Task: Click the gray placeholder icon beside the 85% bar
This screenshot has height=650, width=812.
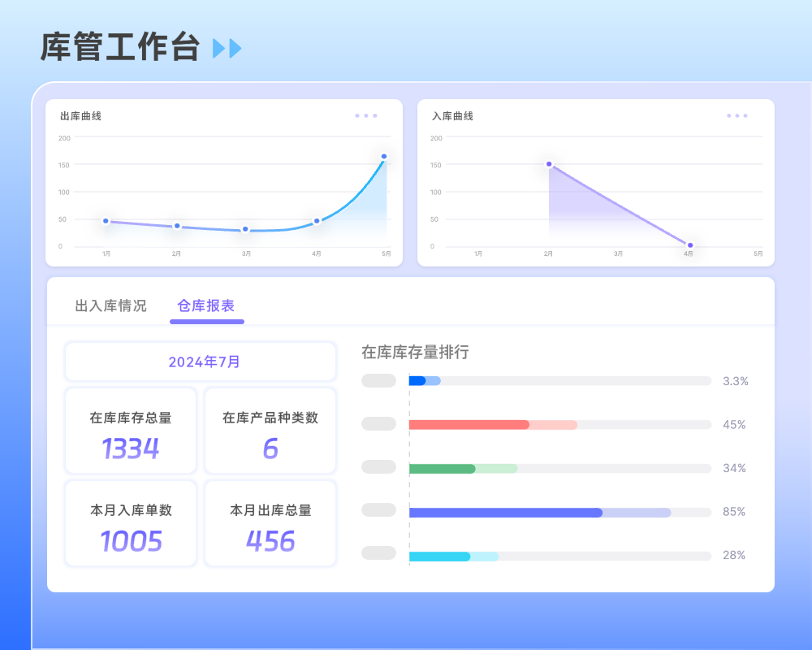Action: coord(378,511)
